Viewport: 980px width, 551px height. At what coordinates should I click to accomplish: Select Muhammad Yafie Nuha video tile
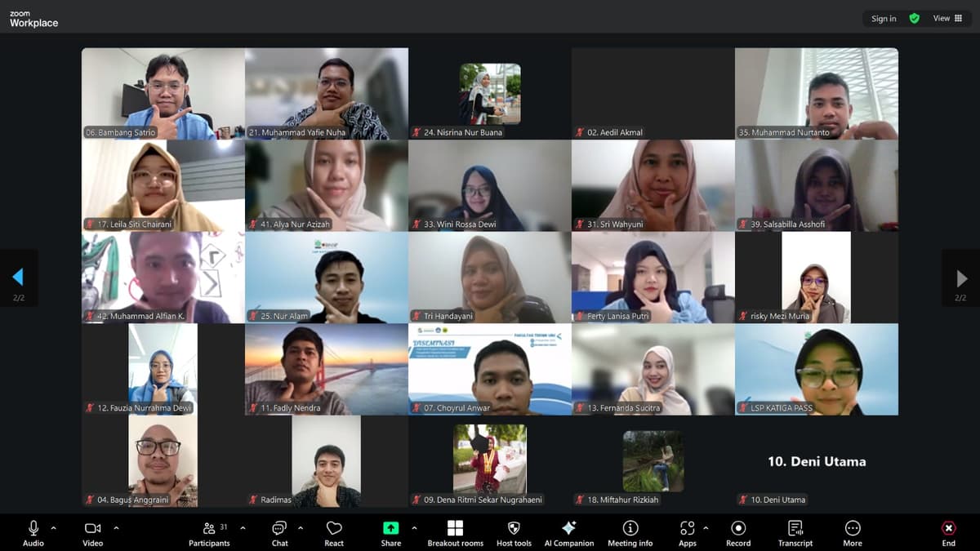coord(327,93)
